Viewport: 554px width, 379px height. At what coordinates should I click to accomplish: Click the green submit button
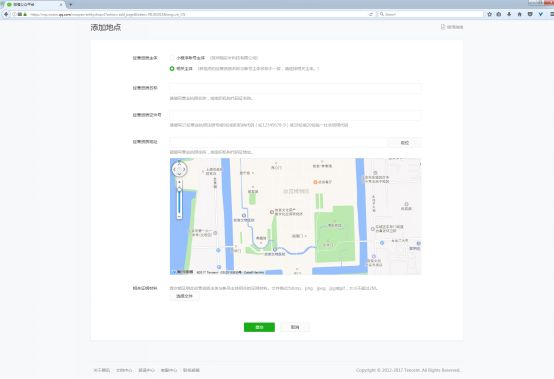(x=259, y=327)
